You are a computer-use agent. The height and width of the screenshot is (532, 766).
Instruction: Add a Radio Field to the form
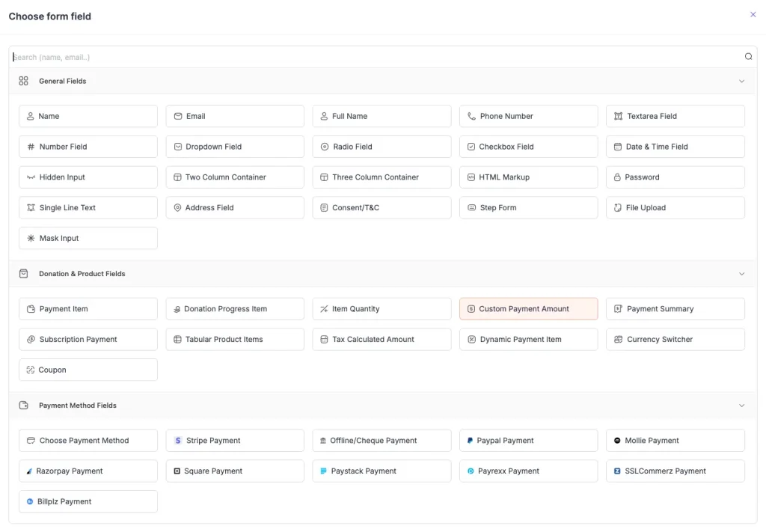(382, 146)
